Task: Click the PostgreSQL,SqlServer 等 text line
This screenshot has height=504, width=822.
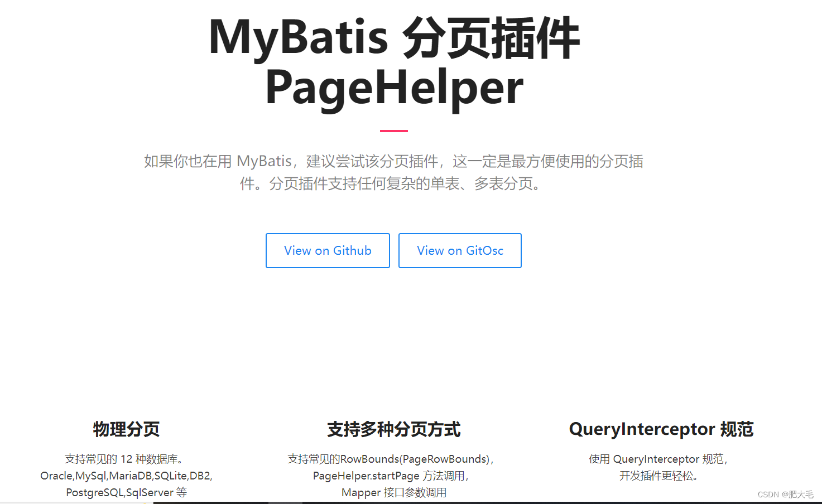Action: pyautogui.click(x=127, y=492)
